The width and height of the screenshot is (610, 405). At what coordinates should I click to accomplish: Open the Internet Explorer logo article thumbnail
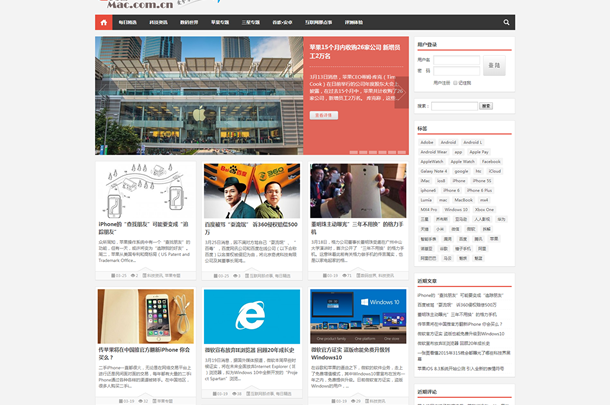[252, 316]
